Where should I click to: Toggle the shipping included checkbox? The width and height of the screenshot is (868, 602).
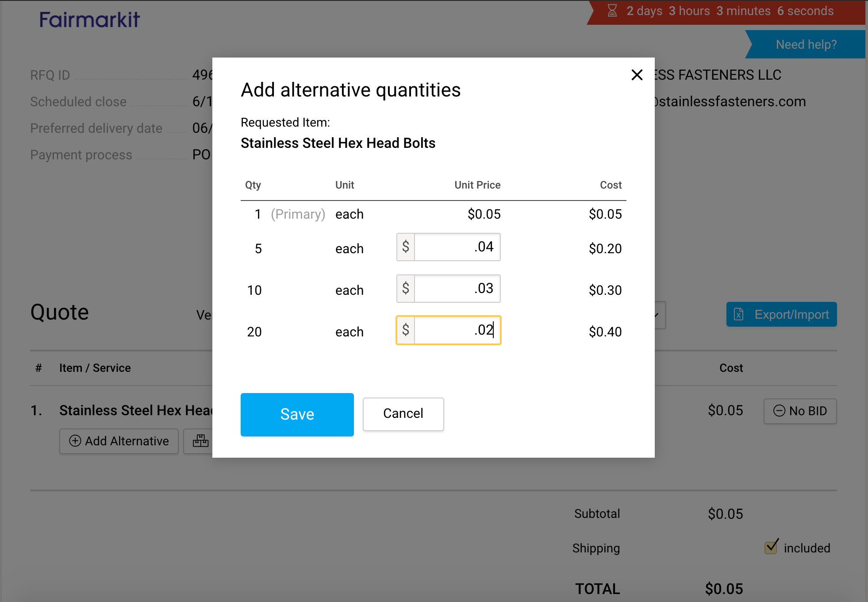tap(771, 547)
